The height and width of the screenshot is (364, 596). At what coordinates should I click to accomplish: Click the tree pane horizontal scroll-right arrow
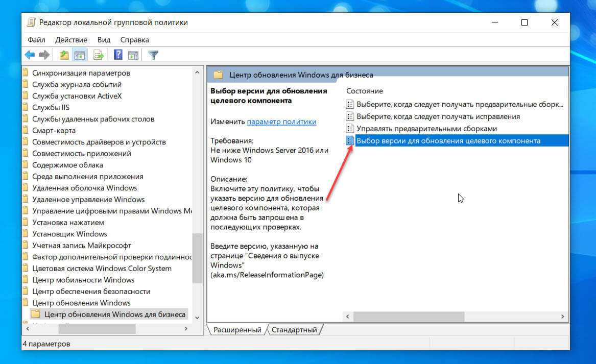click(186, 329)
